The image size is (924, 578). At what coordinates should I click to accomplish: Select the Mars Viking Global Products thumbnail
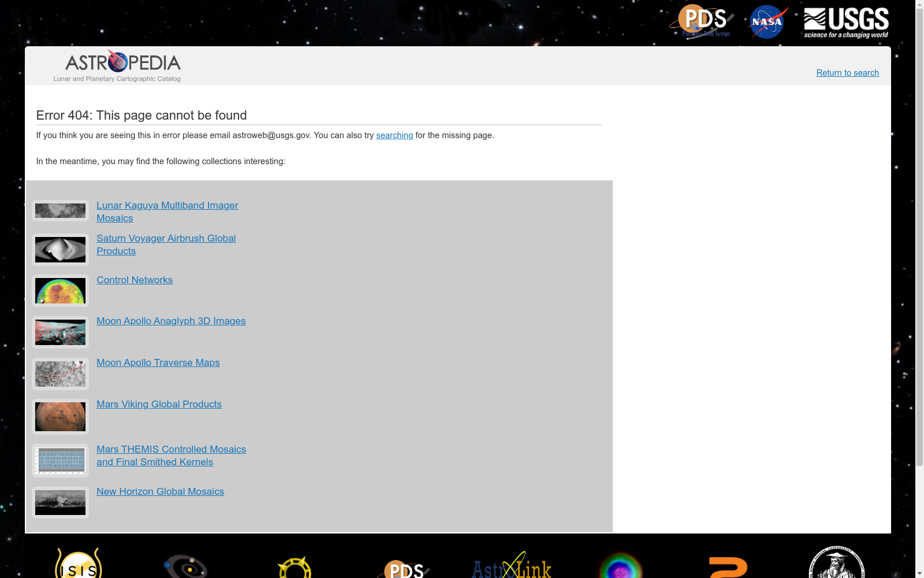[x=60, y=416]
